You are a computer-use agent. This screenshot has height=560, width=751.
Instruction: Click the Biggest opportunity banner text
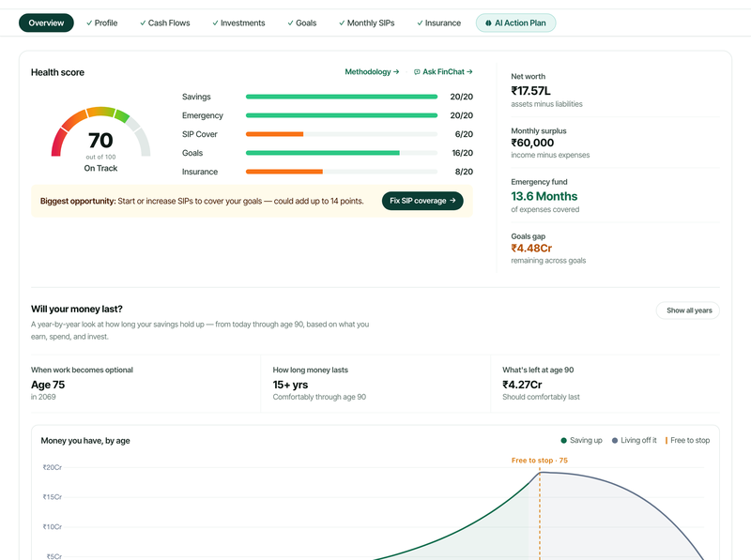[x=202, y=201]
